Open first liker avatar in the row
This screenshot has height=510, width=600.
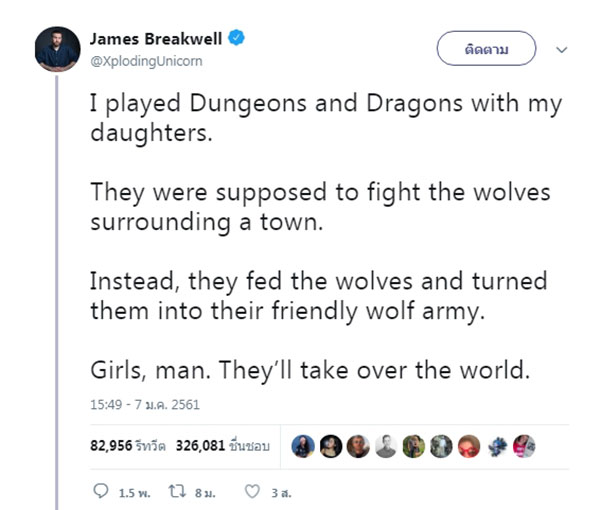tap(303, 446)
